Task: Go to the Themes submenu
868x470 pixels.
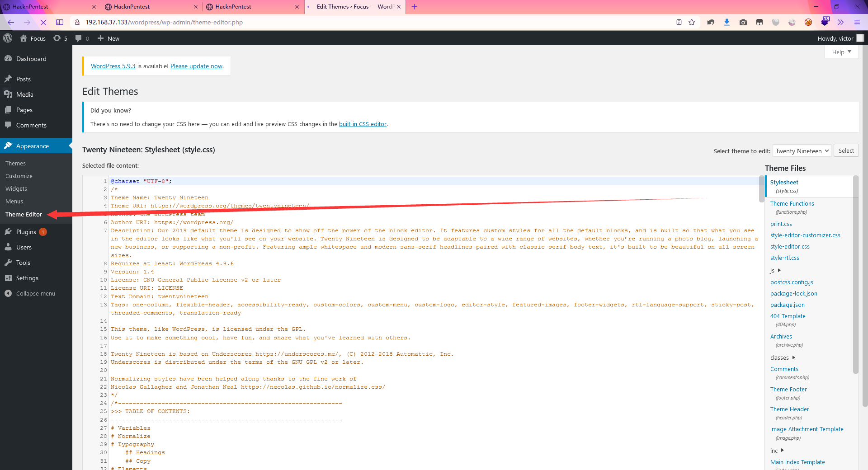Action: [x=15, y=163]
